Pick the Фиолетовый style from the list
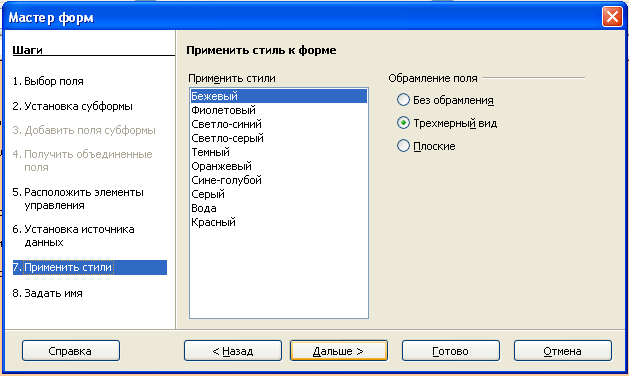The image size is (629, 376). point(279,110)
